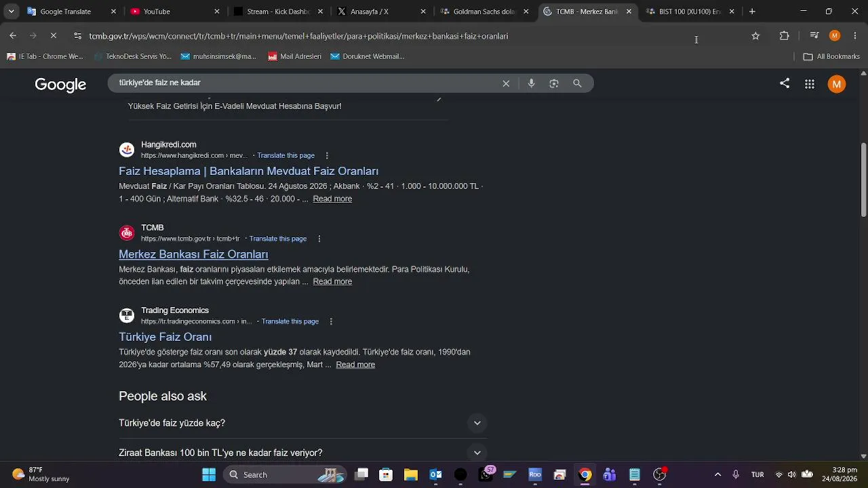Open more options for TCMB result
The width and height of the screenshot is (868, 488).
coord(319,239)
